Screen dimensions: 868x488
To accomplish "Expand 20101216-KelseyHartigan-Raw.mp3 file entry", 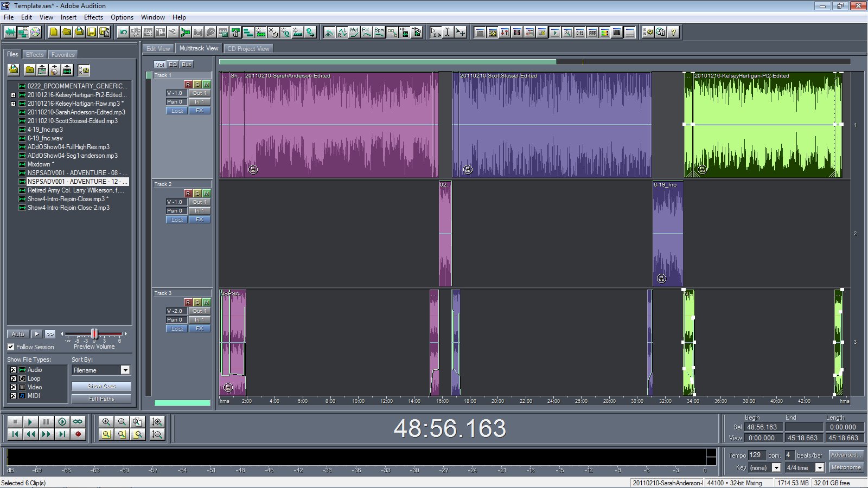I will click(13, 104).
